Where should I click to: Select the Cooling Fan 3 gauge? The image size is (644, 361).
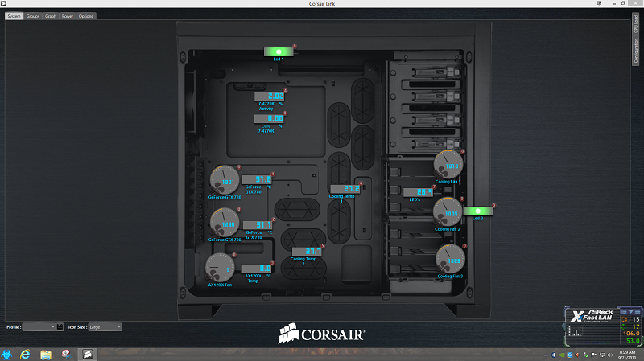[x=450, y=259]
